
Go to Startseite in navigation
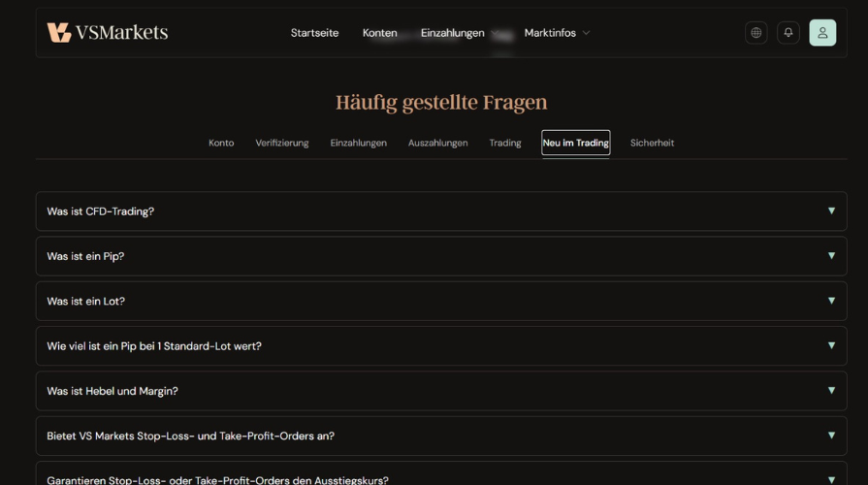tap(314, 33)
